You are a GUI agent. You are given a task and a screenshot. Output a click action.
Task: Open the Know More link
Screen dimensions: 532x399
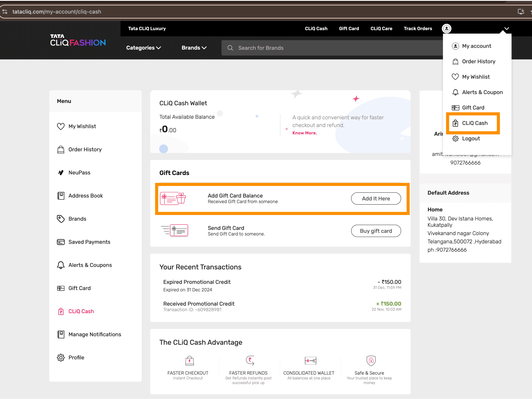point(304,133)
